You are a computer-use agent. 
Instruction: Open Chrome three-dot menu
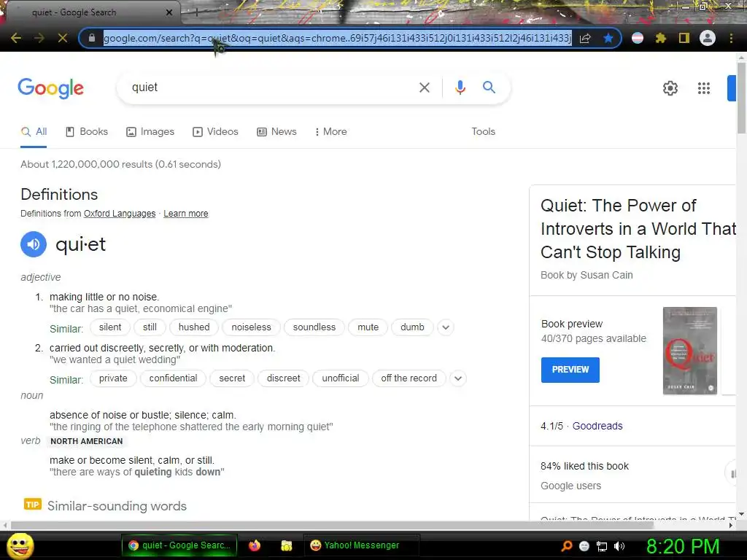(x=731, y=38)
